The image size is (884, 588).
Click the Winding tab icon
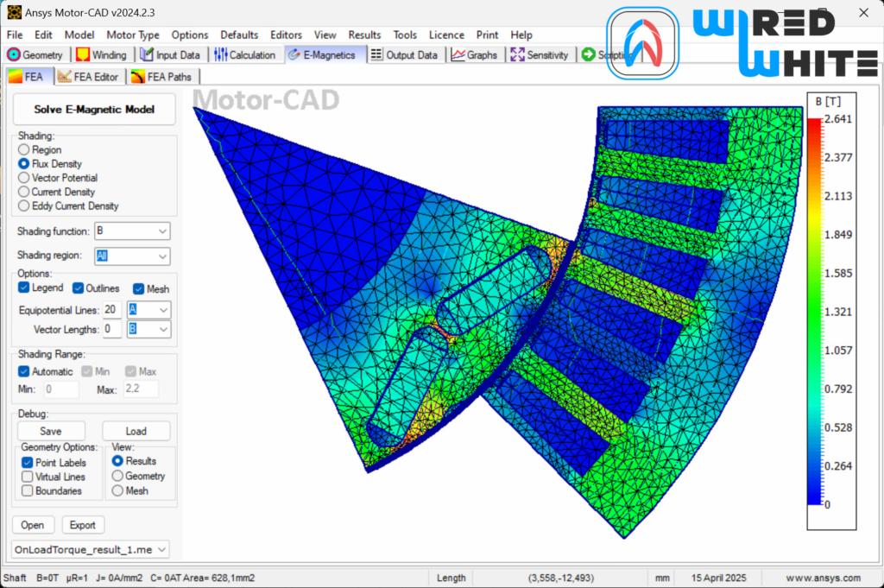click(83, 54)
